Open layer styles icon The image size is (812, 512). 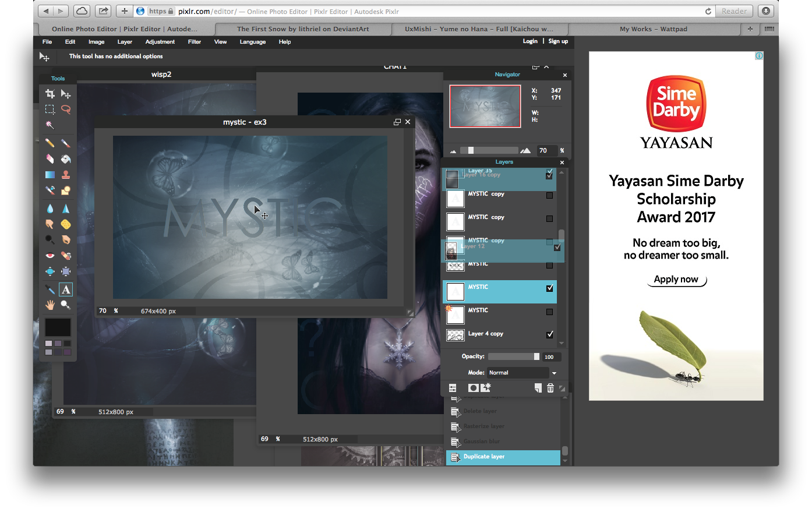point(486,387)
